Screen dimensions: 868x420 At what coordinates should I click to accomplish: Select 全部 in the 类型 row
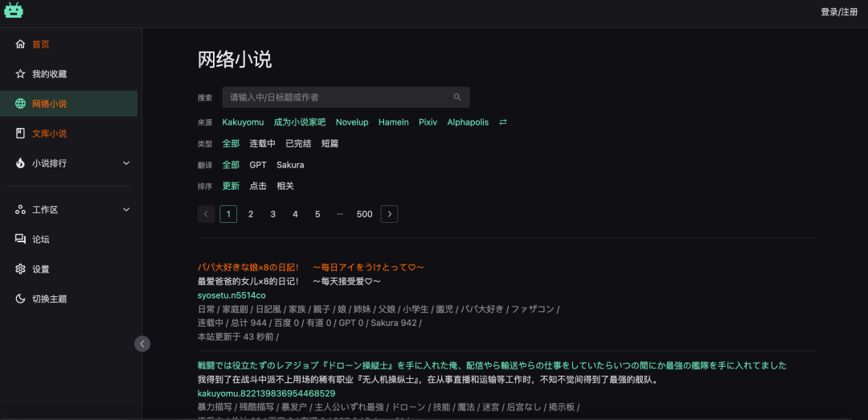tap(231, 143)
